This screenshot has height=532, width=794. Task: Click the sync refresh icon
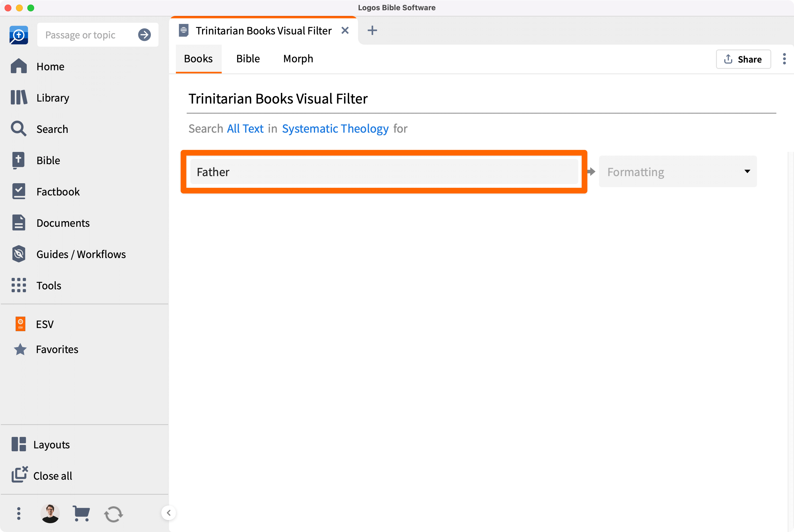click(113, 514)
